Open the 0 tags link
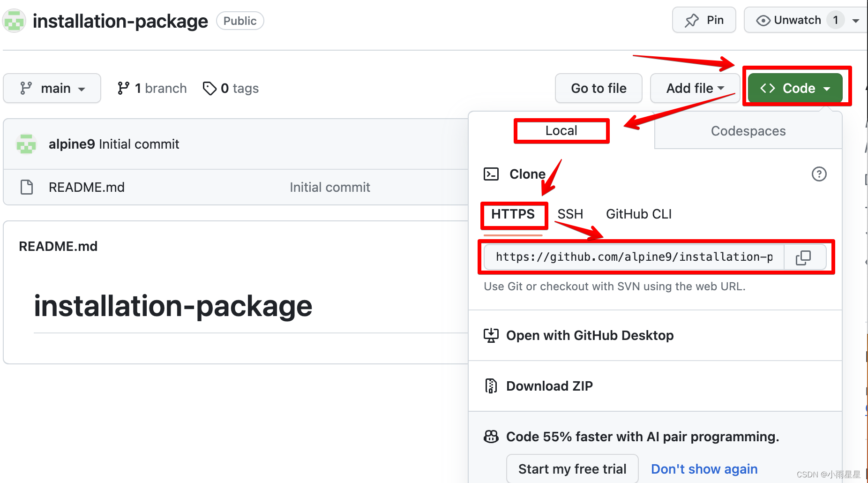This screenshot has width=868, height=483. pos(231,88)
